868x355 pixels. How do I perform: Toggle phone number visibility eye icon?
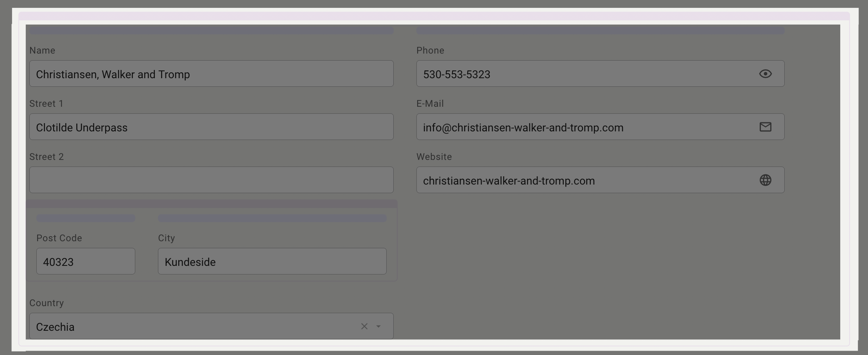click(x=765, y=74)
